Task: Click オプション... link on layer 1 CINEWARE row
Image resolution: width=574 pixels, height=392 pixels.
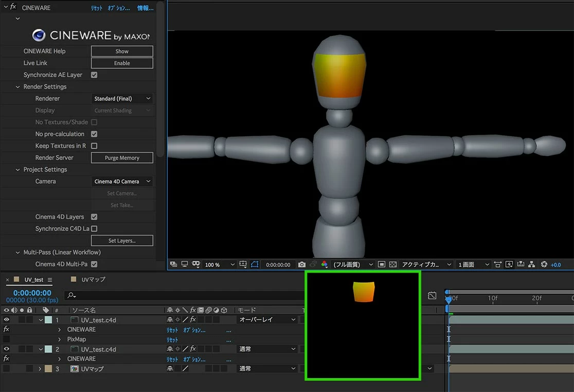Action: point(194,330)
